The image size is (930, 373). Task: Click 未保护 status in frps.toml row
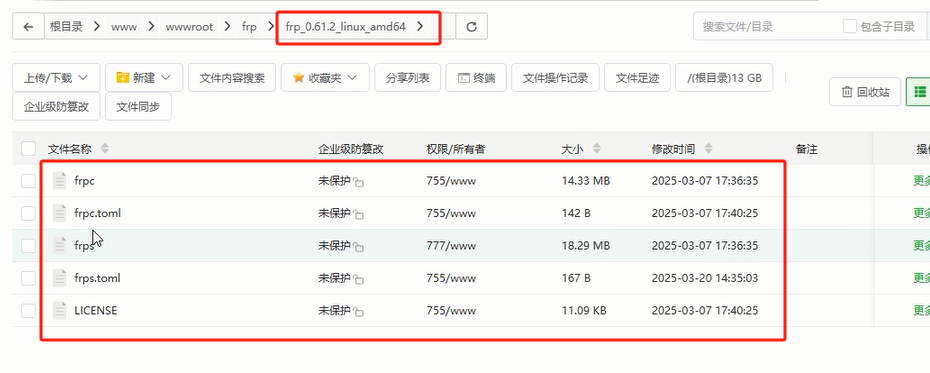[x=335, y=278]
